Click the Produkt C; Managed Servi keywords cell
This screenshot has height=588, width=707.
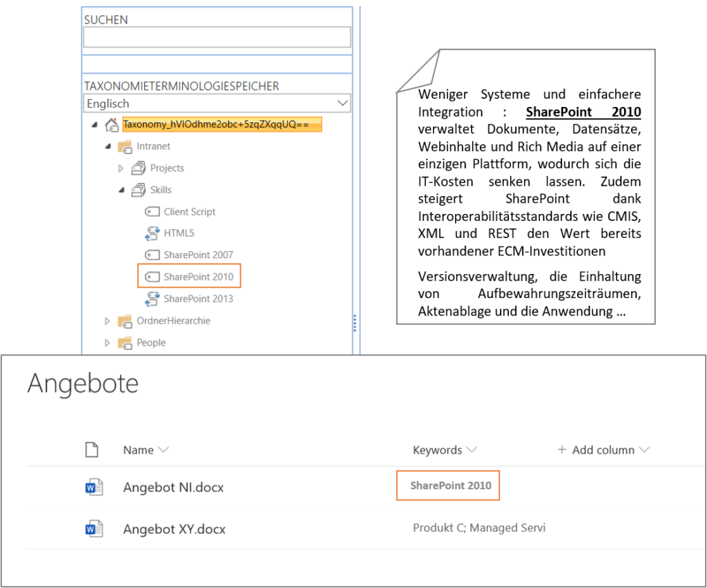coord(479,528)
